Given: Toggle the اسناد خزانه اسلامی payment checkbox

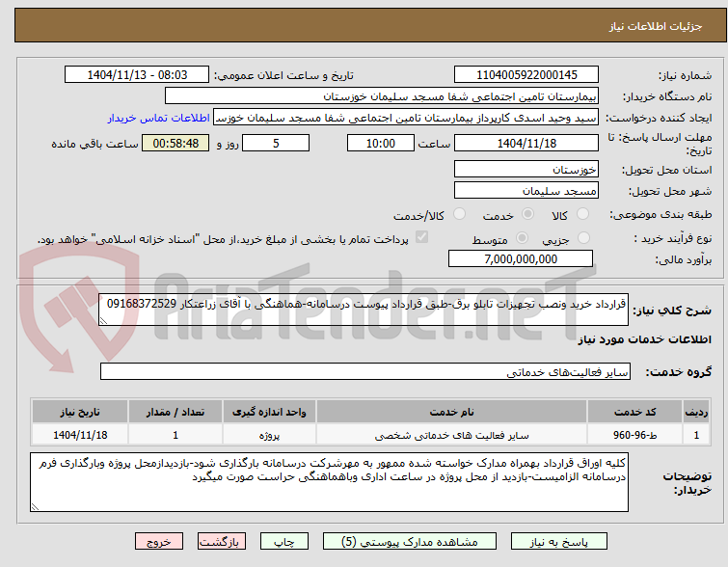Looking at the screenshot, I should point(421,237).
